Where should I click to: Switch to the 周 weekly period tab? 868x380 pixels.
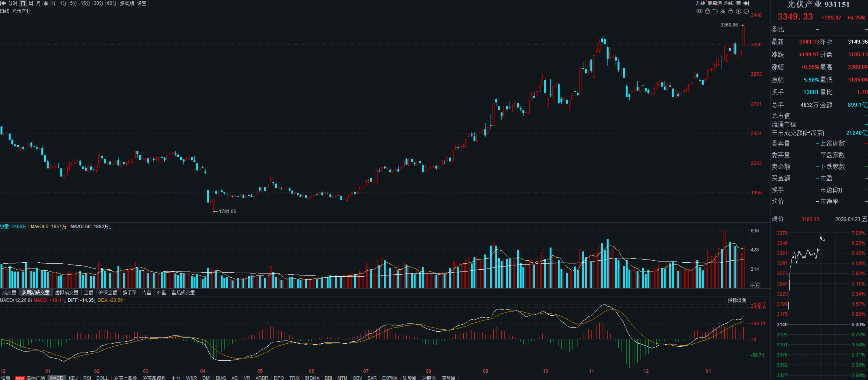[x=31, y=3]
